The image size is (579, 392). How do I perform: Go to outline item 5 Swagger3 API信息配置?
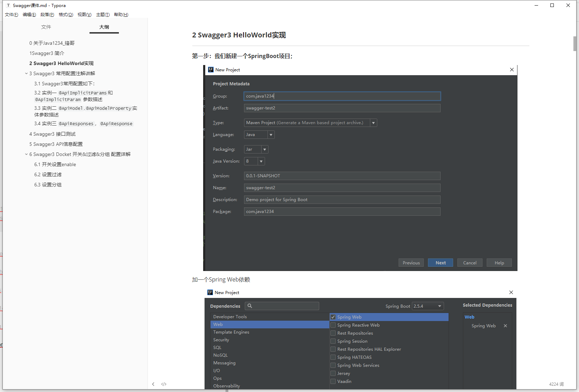coord(56,144)
